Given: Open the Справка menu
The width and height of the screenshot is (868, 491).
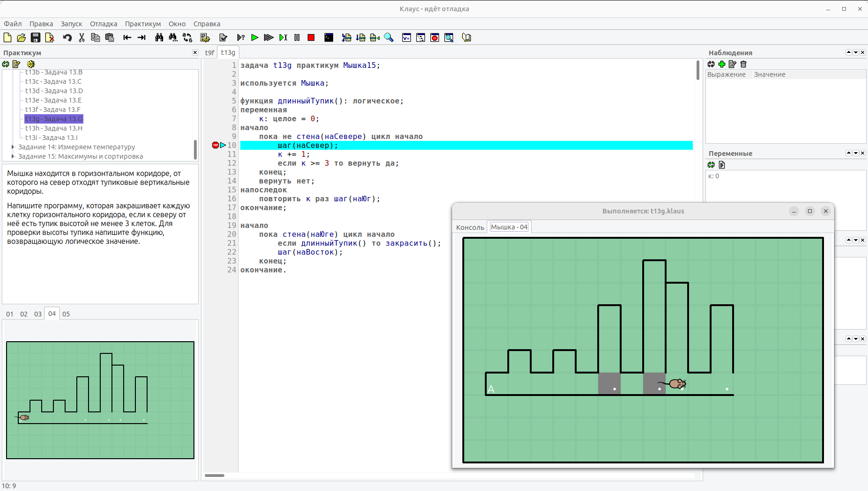Looking at the screenshot, I should point(207,24).
